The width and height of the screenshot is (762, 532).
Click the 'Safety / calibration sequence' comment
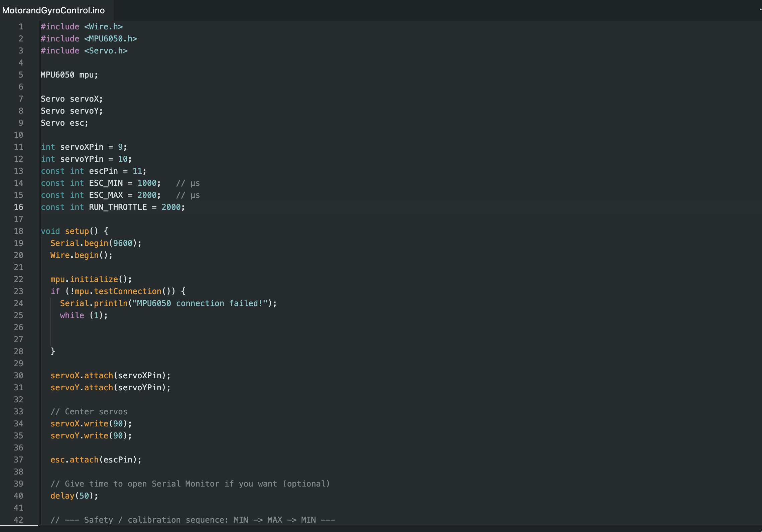pyautogui.click(x=193, y=520)
